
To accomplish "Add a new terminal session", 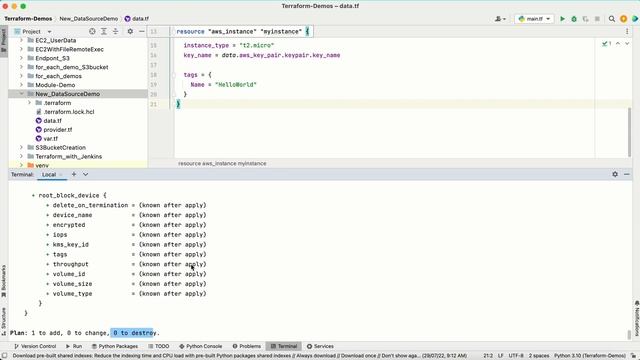I will (74, 174).
